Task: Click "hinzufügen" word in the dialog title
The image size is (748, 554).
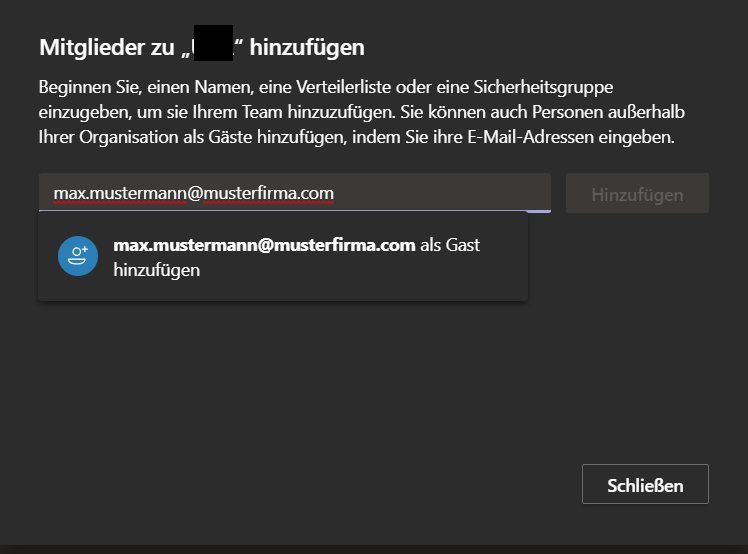Action: (x=307, y=47)
